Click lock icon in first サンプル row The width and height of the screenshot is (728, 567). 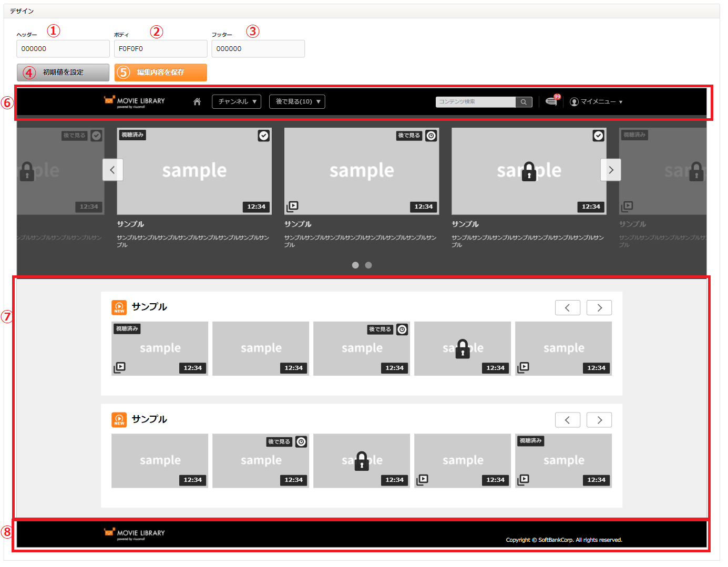(463, 348)
